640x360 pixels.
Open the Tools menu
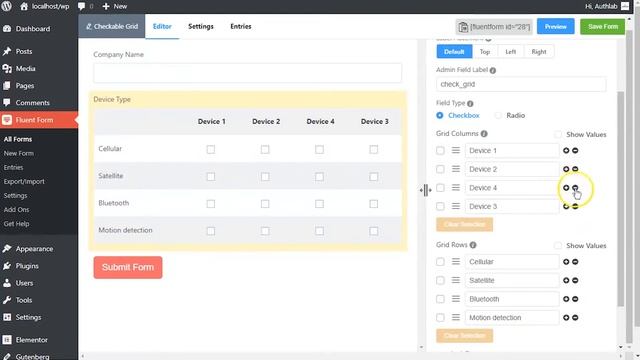[24, 300]
